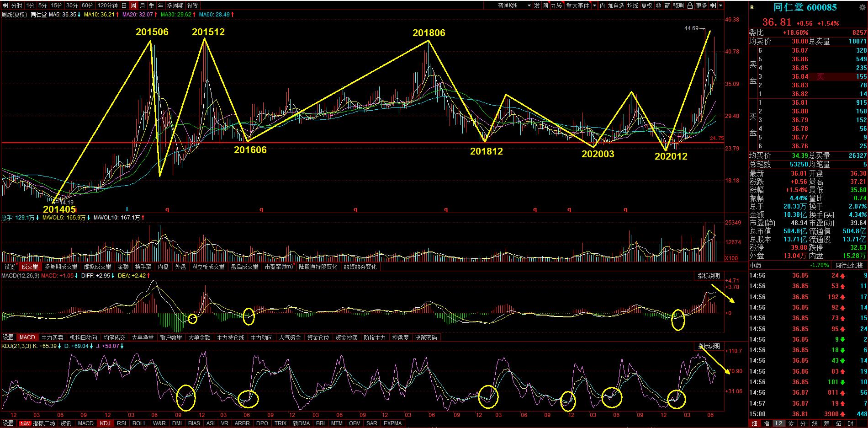
Task: Click the yellow MA10 legend label
Action: click(101, 15)
